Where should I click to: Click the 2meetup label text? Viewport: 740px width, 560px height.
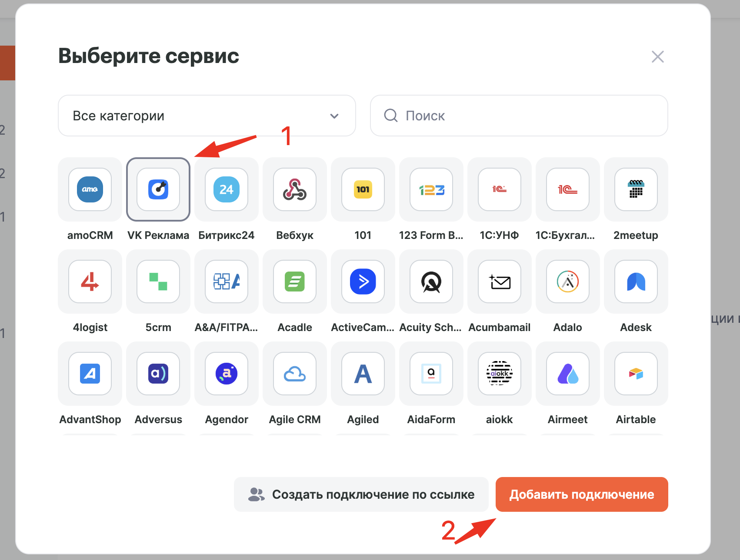pyautogui.click(x=636, y=235)
